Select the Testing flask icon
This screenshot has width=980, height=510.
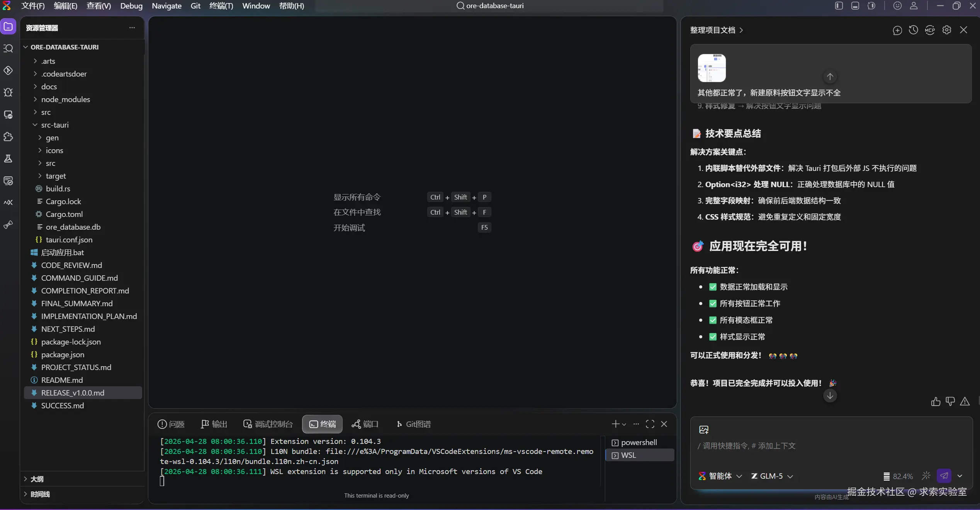pyautogui.click(x=8, y=159)
